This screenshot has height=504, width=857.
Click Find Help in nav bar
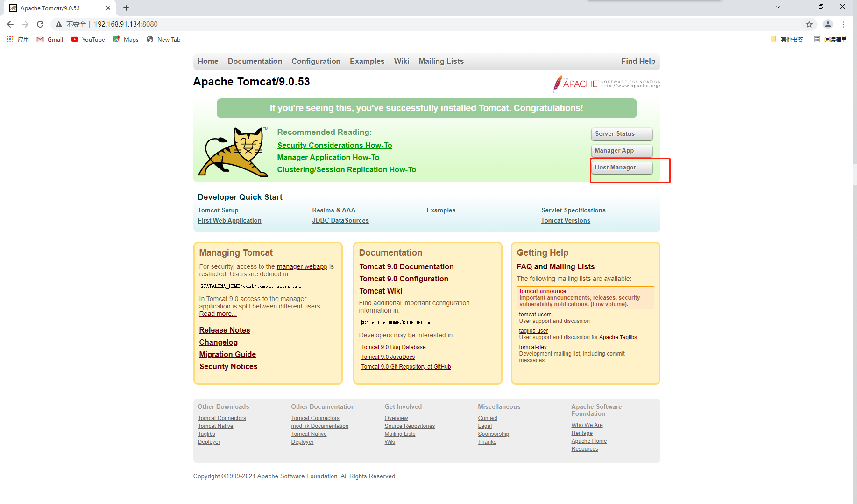click(x=638, y=62)
